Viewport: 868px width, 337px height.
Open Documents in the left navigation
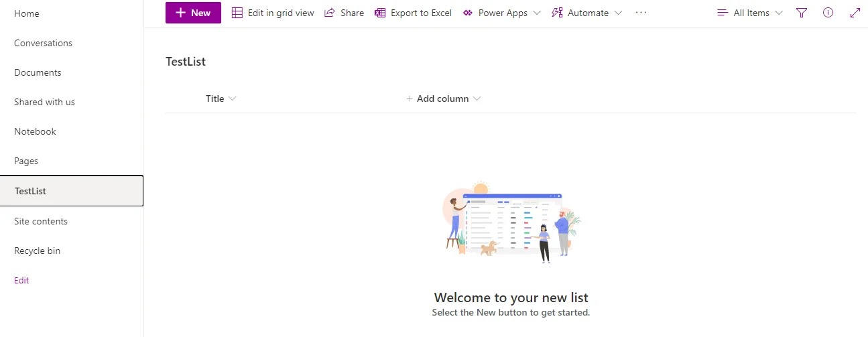coord(38,72)
